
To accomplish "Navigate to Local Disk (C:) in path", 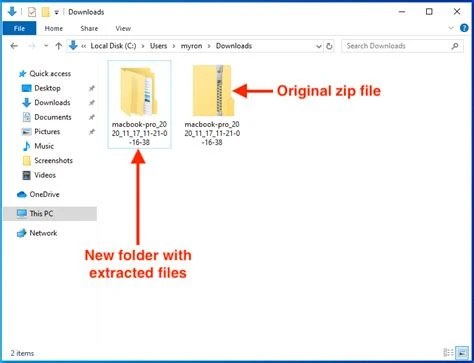I will pos(113,46).
